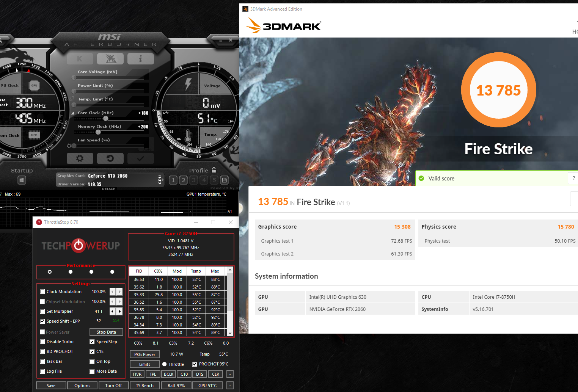Viewport: 578px width, 392px height.
Task: Click the Temp column header
Action: pyautogui.click(x=196, y=271)
